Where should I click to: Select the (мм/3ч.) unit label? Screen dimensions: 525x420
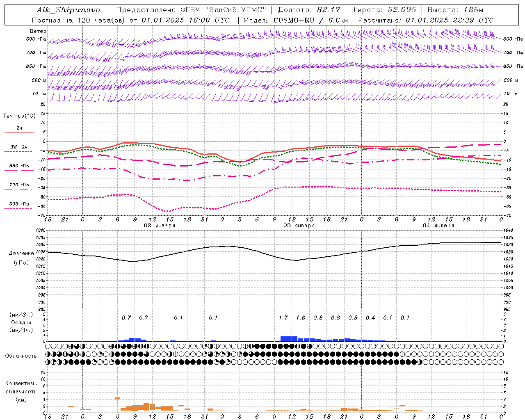(21, 315)
